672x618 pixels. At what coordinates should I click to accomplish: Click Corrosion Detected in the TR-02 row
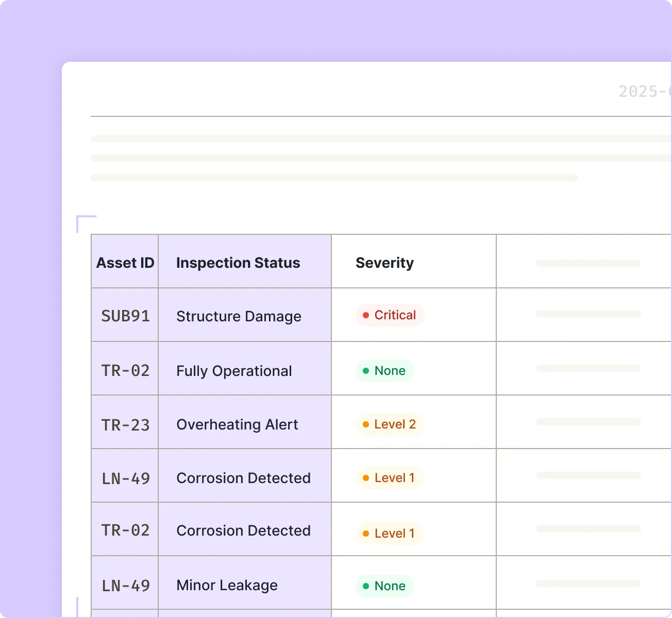click(x=243, y=530)
